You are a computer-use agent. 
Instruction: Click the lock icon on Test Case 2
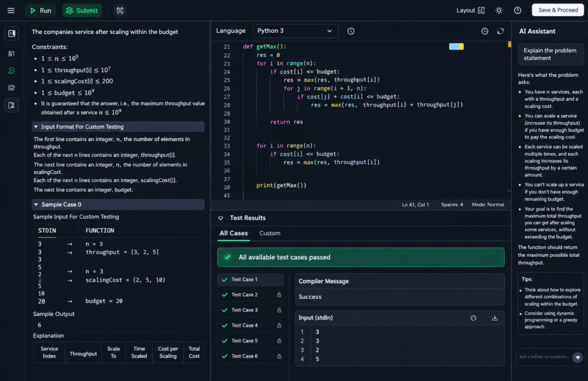pos(279,295)
